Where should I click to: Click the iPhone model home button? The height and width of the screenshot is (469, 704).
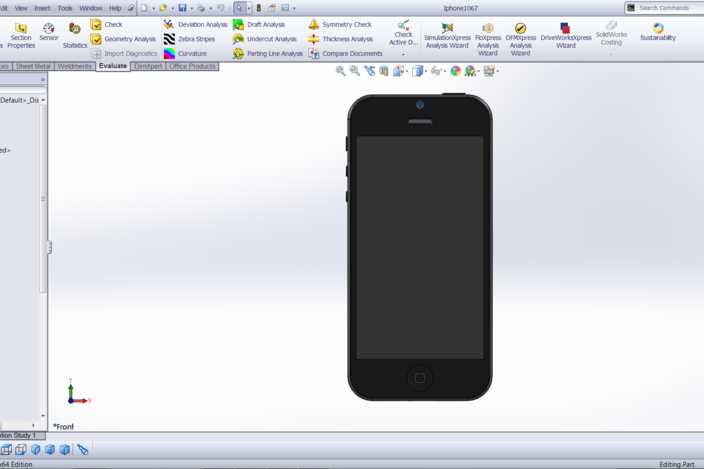coord(420,378)
